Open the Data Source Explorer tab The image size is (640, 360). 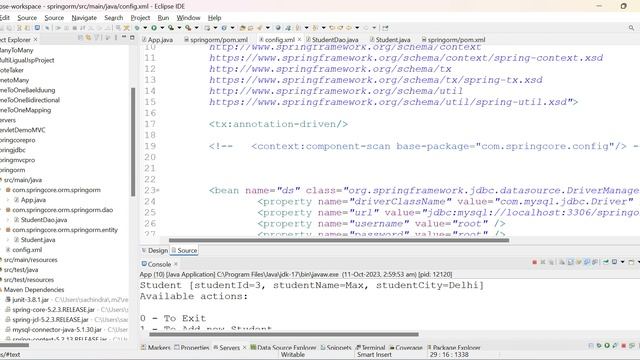[x=283, y=348]
